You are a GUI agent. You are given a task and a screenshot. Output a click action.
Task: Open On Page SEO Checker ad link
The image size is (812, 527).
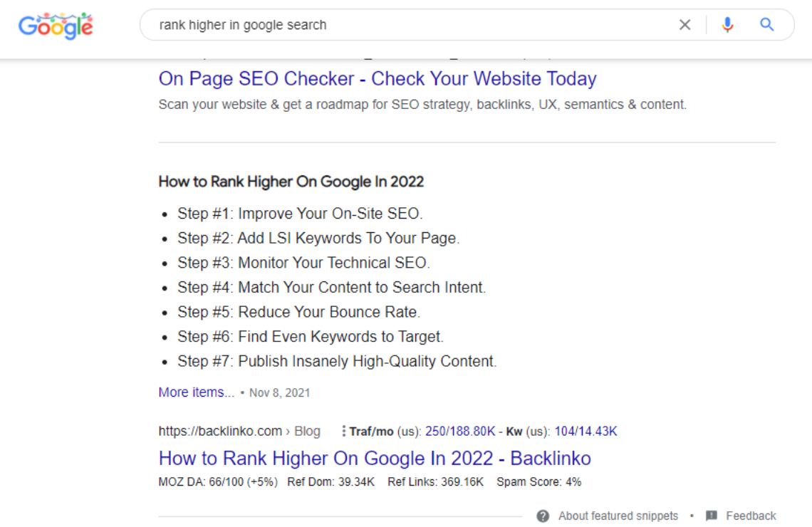(378, 78)
